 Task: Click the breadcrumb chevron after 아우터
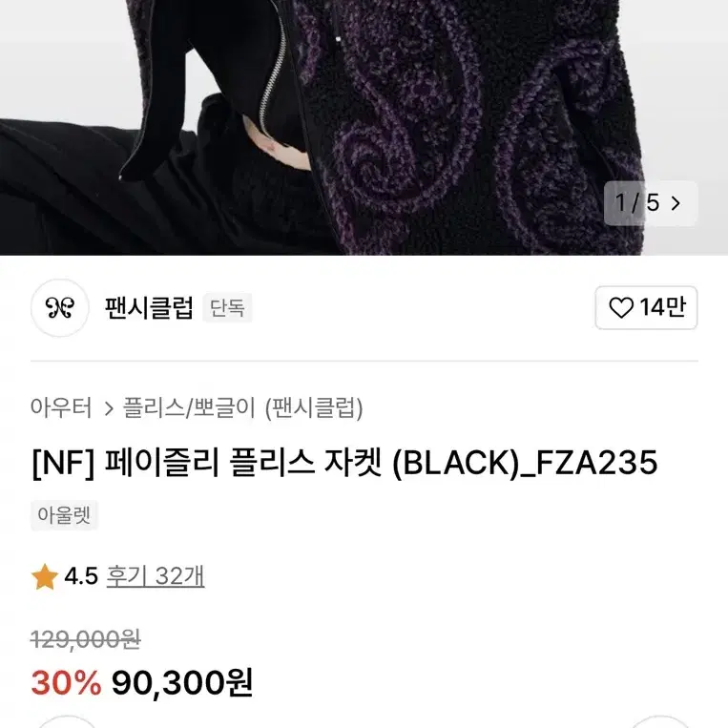pyautogui.click(x=109, y=408)
